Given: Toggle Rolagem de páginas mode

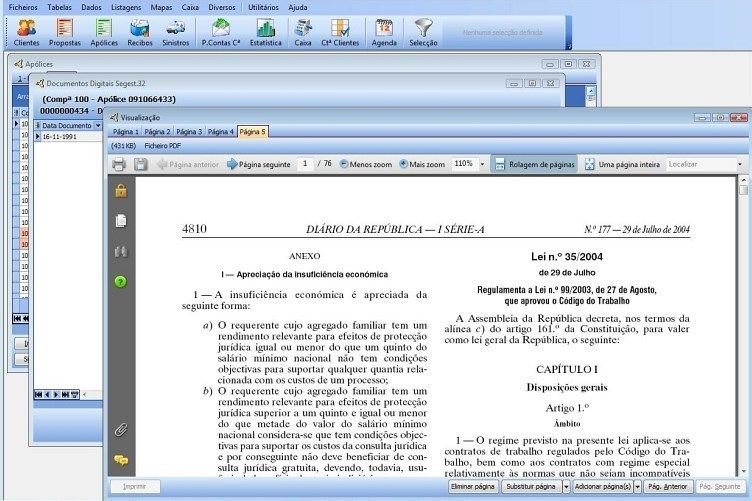Looking at the screenshot, I should pyautogui.click(x=534, y=164).
